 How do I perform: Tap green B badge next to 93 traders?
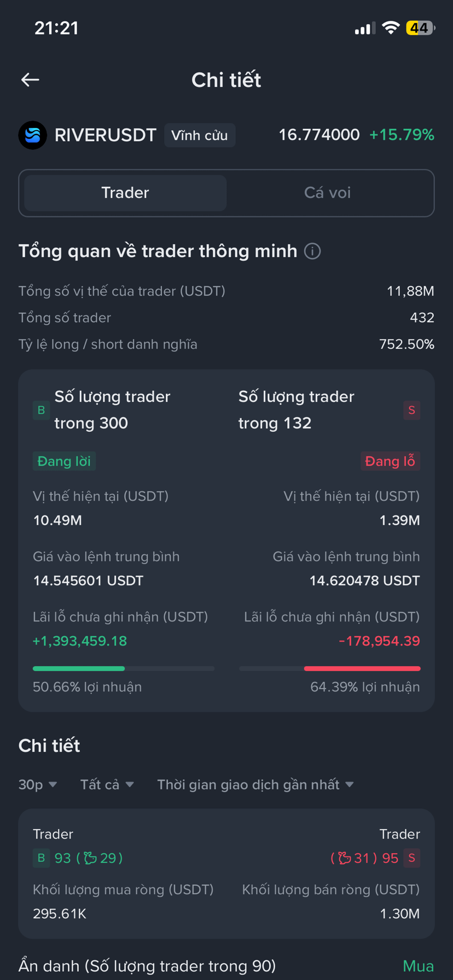[41, 858]
